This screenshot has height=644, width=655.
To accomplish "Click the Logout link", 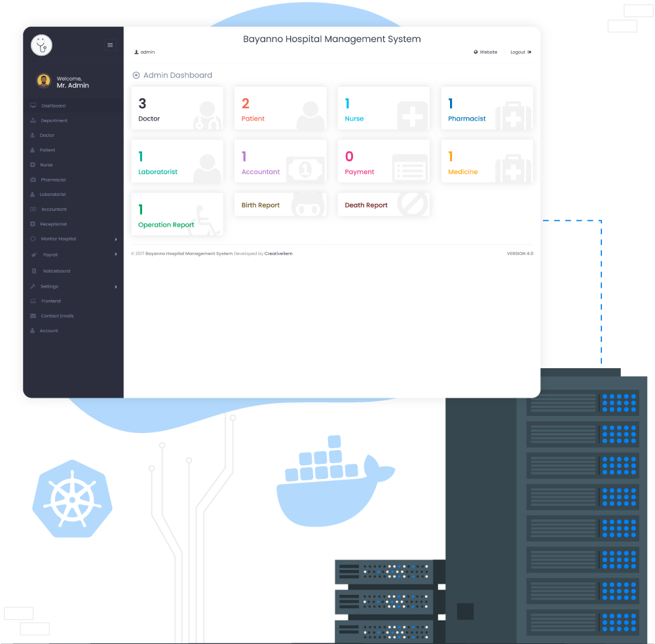I will [521, 52].
